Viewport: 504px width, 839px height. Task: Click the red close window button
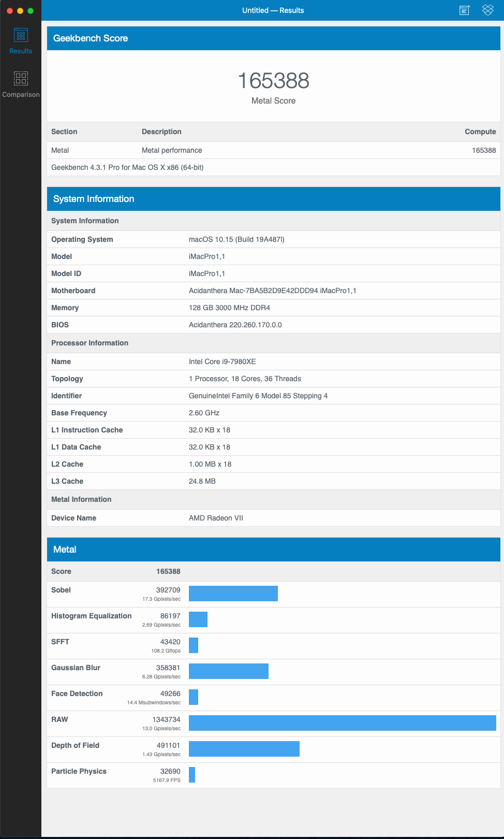click(x=10, y=11)
